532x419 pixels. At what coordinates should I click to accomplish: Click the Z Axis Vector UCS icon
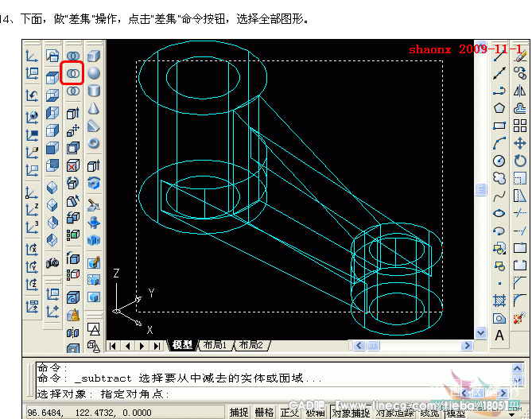[32, 210]
